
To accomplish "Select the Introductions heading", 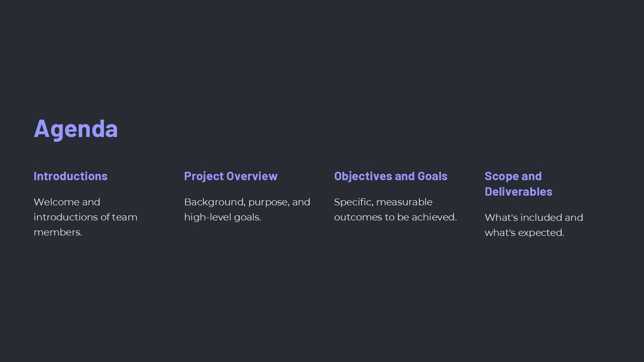I will click(70, 176).
